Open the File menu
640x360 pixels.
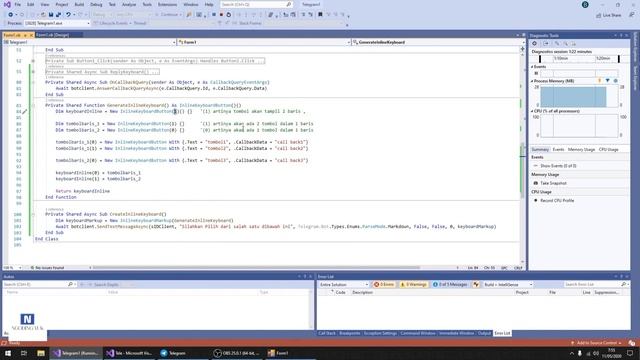[18, 4]
